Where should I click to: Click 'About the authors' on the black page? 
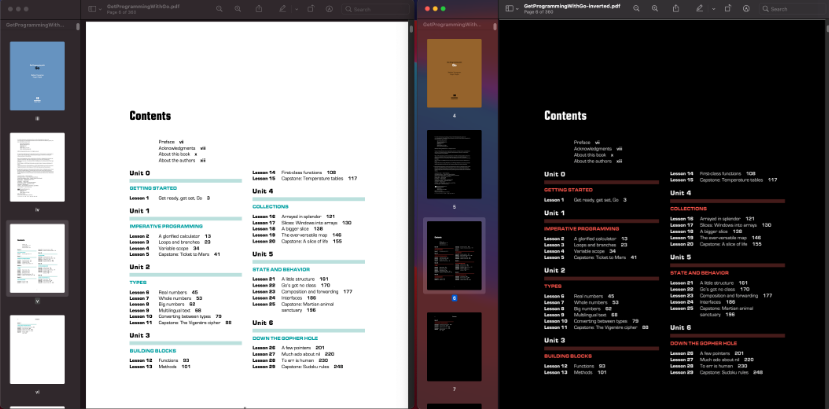pyautogui.click(x=597, y=161)
